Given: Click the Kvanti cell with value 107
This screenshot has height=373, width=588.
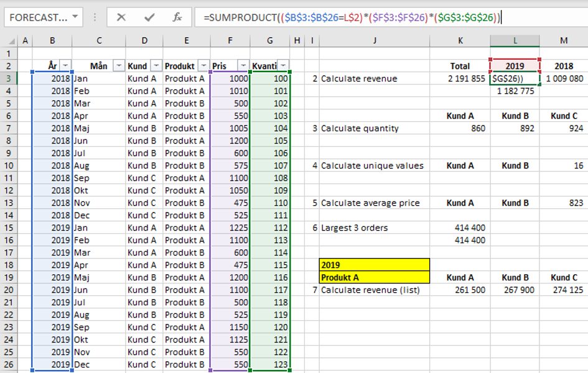Looking at the screenshot, I should click(x=270, y=165).
